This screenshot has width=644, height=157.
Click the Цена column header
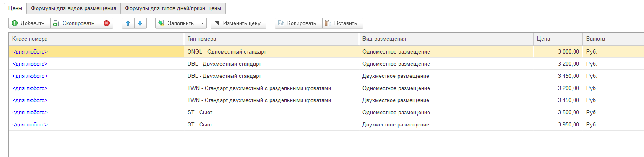point(558,39)
